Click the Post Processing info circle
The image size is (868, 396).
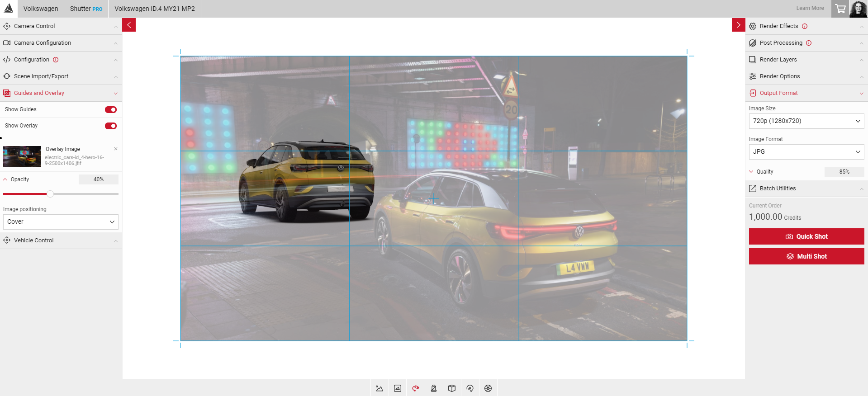809,43
